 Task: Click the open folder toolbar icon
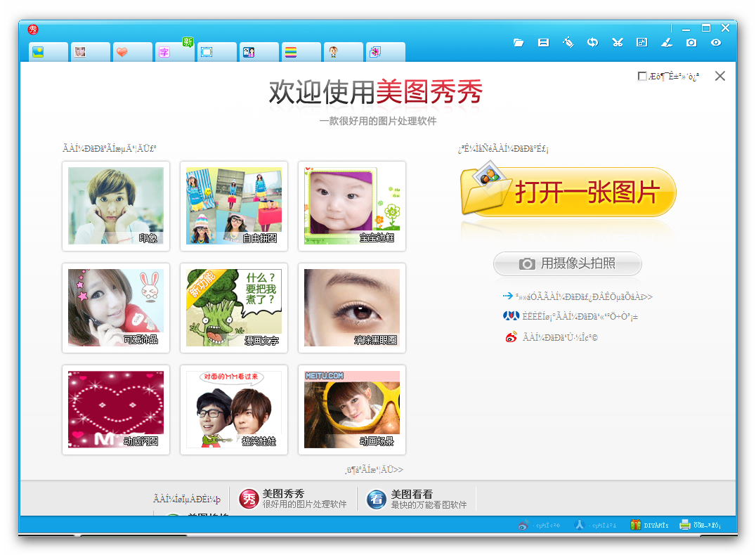point(519,42)
